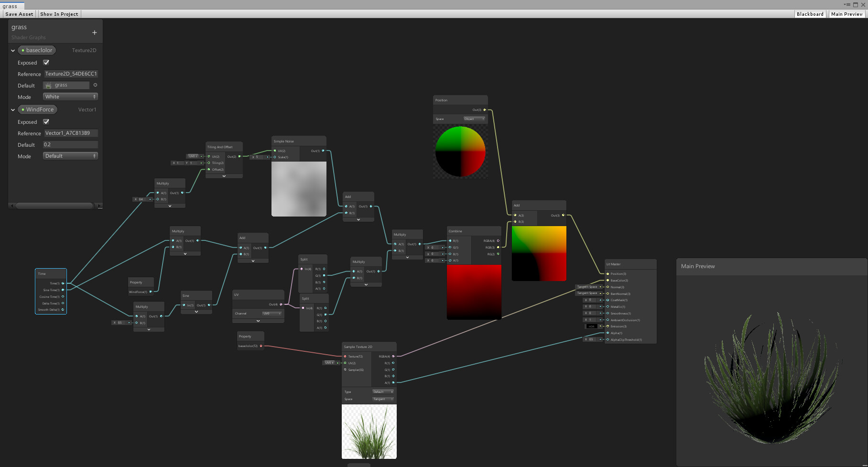
Task: Click the Combine node RGB(3) output port
Action: pyautogui.click(x=498, y=247)
